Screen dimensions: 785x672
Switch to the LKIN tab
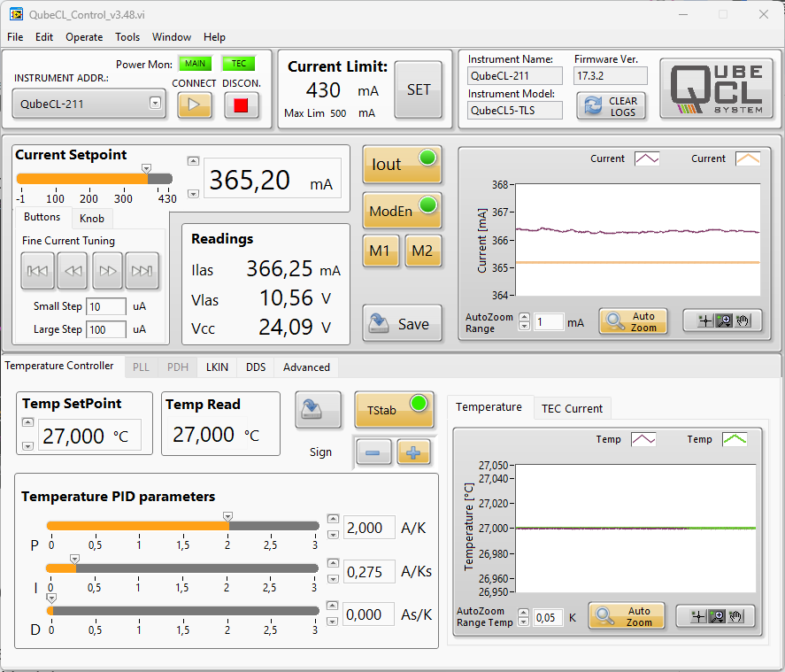tap(217, 367)
